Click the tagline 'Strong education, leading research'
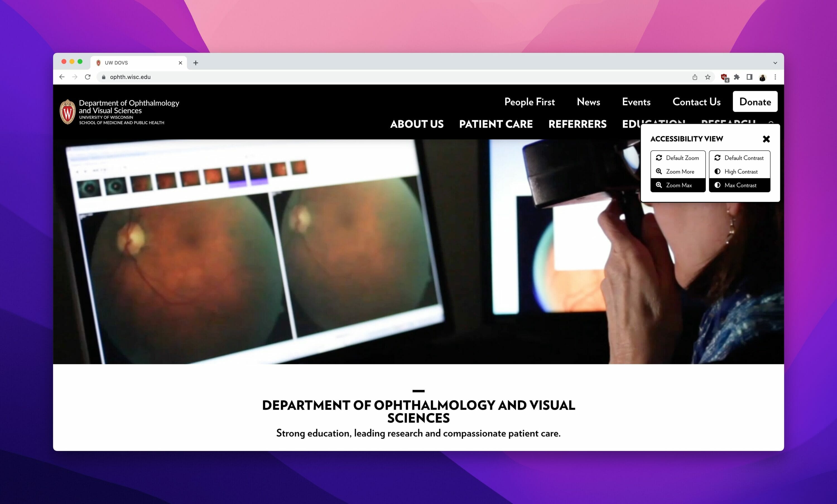The width and height of the screenshot is (837, 504). click(418, 433)
